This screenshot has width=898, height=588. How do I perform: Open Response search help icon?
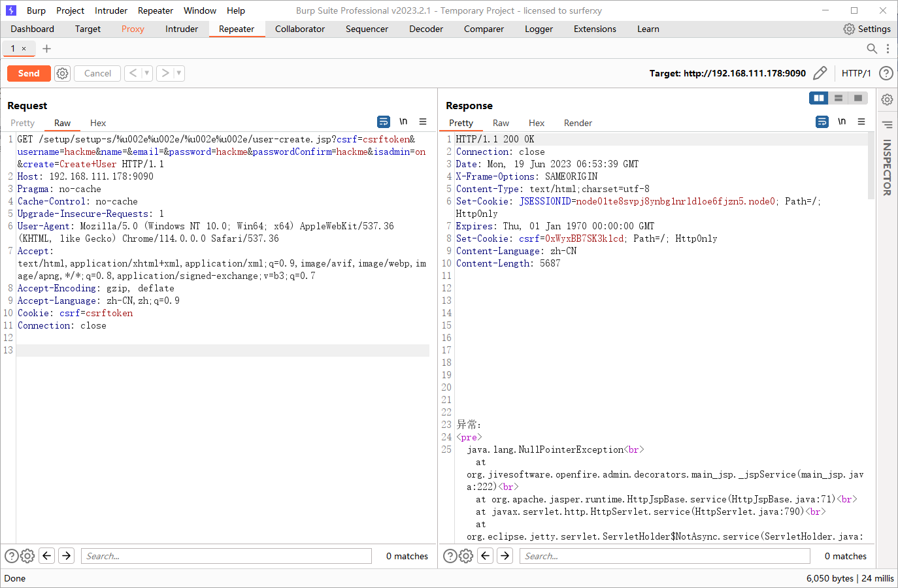coord(450,556)
